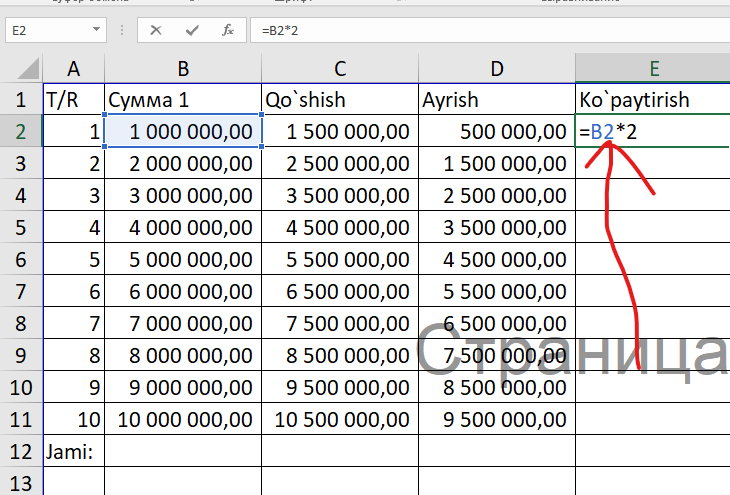
Task: Click cell containing 9 500 000,00 in column C
Action: click(340, 387)
